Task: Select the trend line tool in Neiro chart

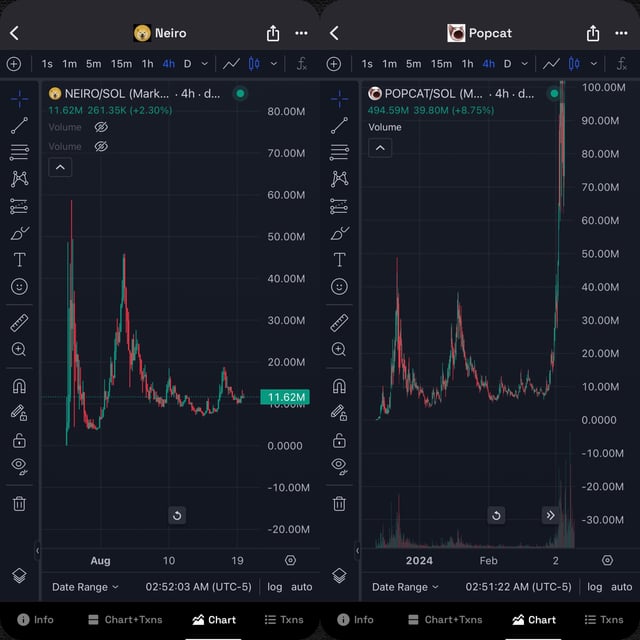Action: 19,125
